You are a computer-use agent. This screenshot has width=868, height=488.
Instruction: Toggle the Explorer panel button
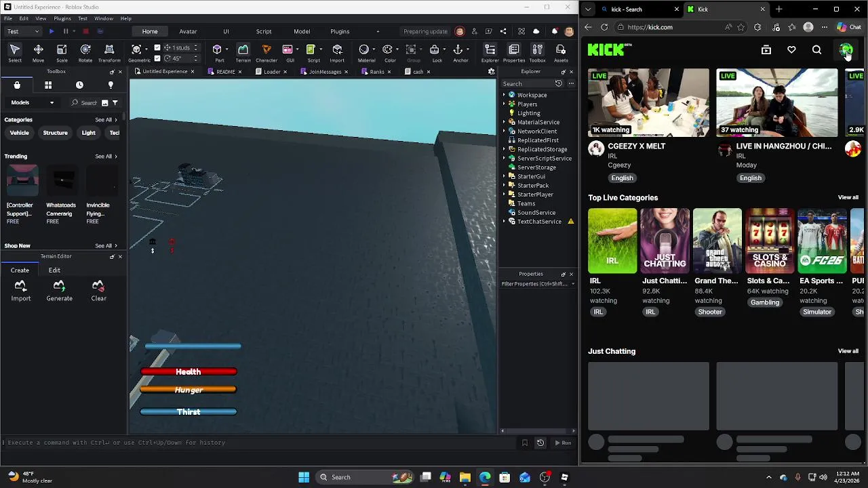pos(490,52)
